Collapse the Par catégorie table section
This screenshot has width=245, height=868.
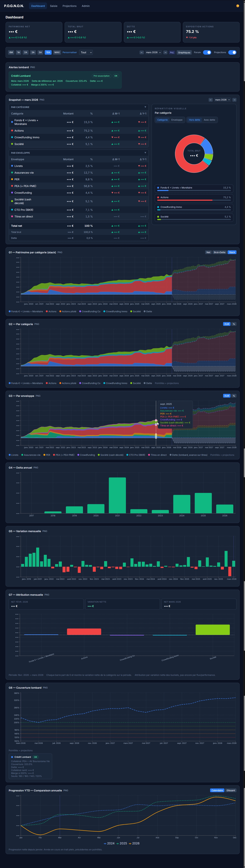[145, 107]
